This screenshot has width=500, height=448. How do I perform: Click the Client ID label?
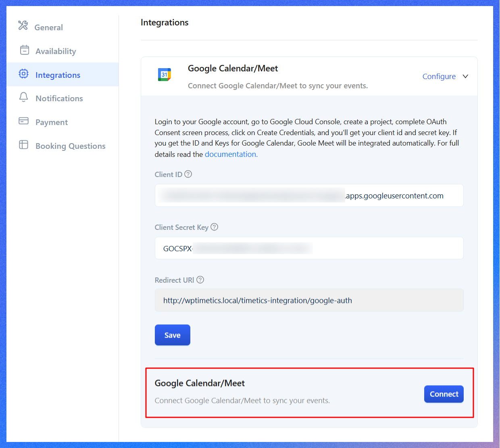coord(169,174)
